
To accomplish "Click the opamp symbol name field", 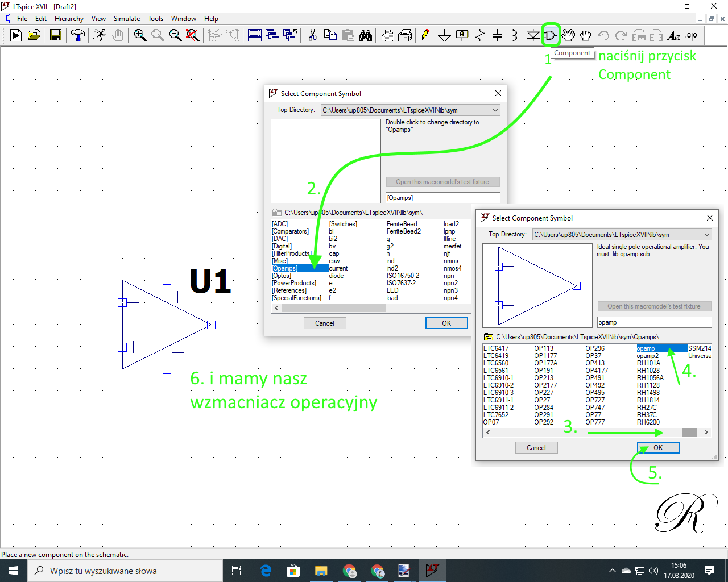I will 654,322.
